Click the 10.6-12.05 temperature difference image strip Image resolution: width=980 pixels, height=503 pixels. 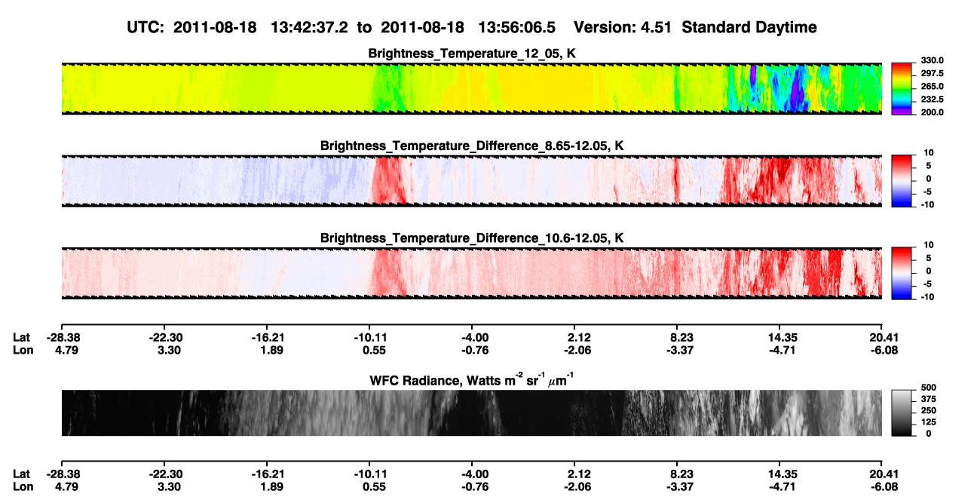click(471, 272)
